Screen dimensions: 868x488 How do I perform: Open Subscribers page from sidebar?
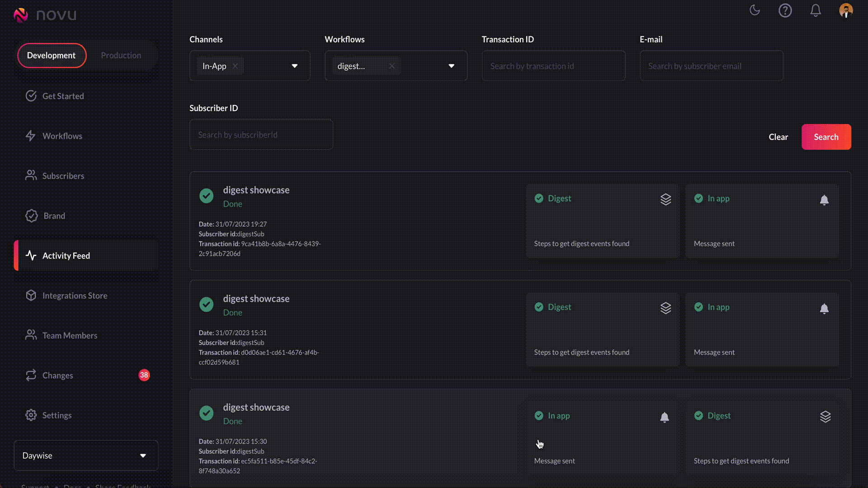coord(63,176)
